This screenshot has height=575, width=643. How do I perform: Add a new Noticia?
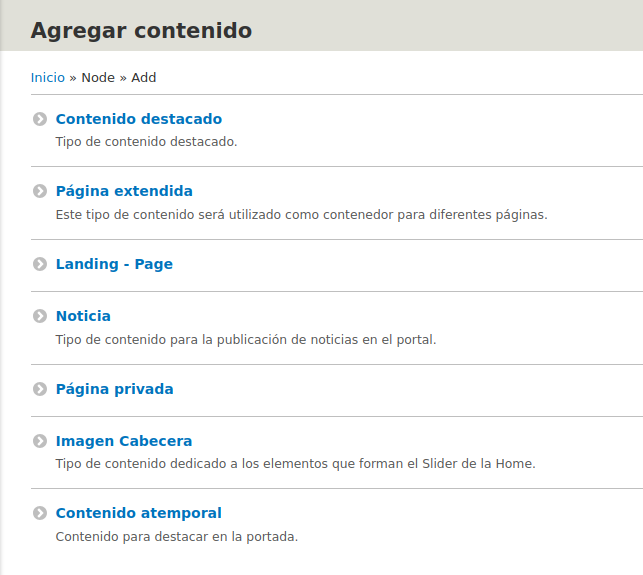click(83, 316)
